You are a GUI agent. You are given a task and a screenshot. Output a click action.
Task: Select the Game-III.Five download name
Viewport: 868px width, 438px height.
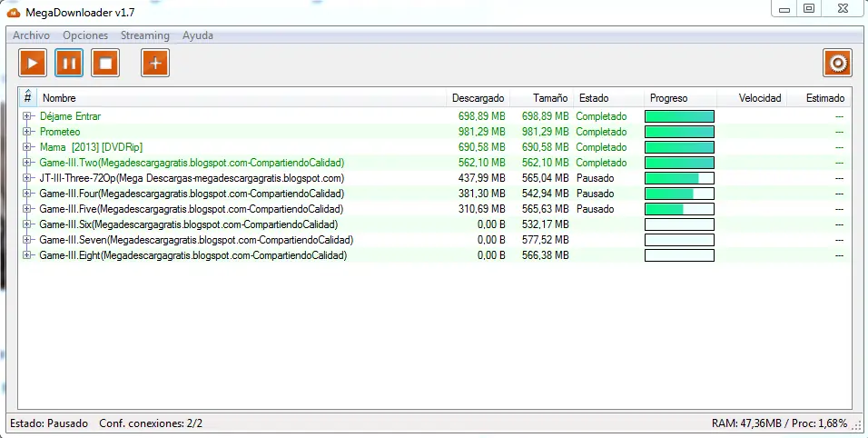click(191, 209)
